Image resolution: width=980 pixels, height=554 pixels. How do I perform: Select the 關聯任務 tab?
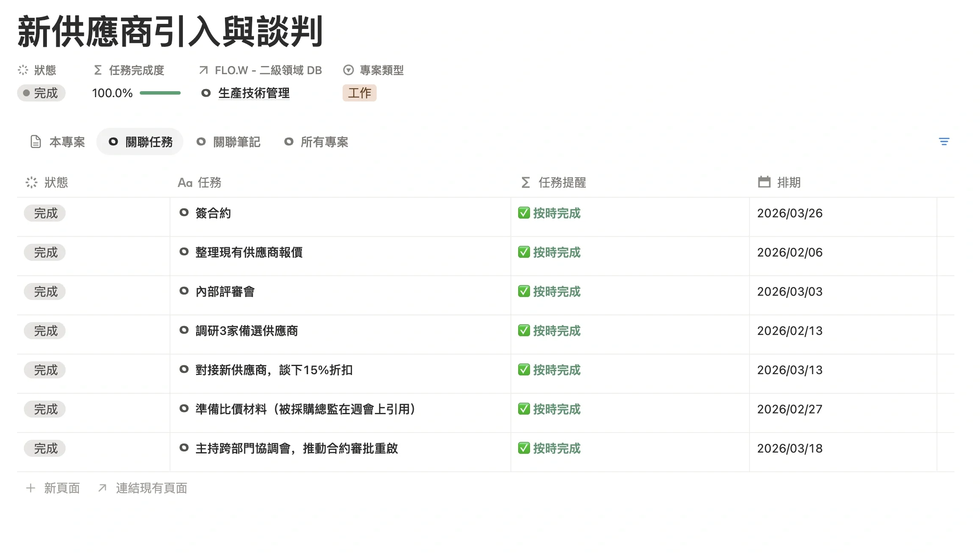(x=140, y=142)
